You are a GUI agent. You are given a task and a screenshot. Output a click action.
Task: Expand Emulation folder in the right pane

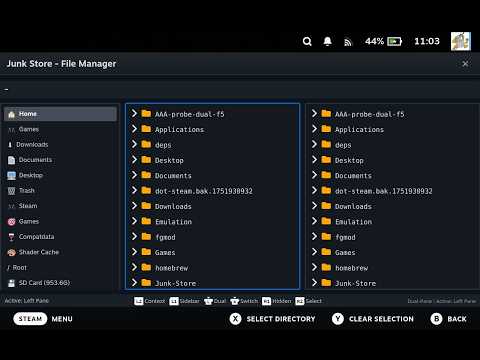pos(314,221)
